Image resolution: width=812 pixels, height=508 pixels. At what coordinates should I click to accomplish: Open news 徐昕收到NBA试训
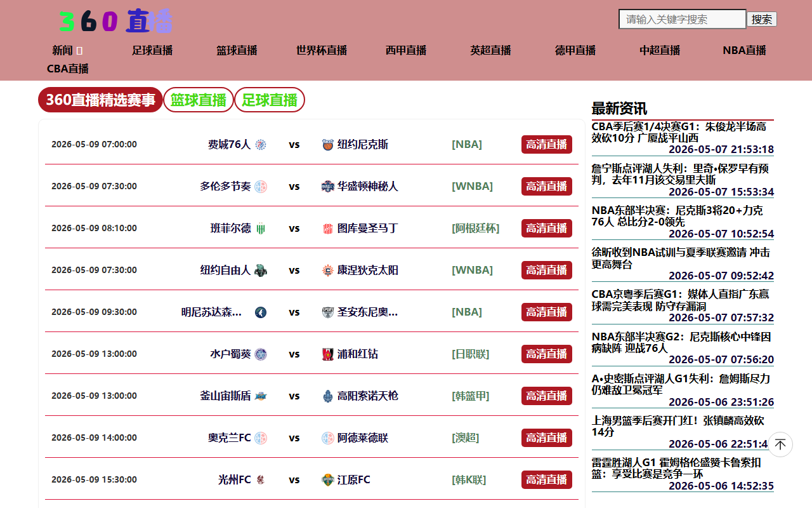click(681, 258)
